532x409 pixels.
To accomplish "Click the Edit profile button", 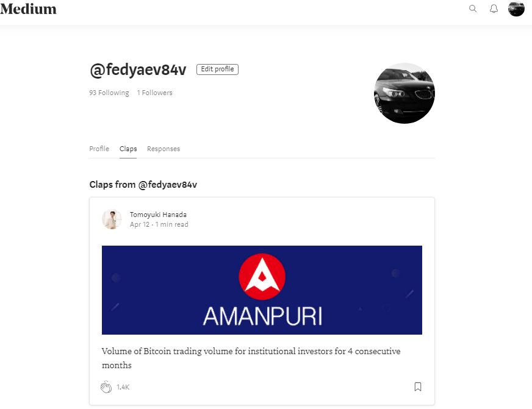I will [x=217, y=69].
